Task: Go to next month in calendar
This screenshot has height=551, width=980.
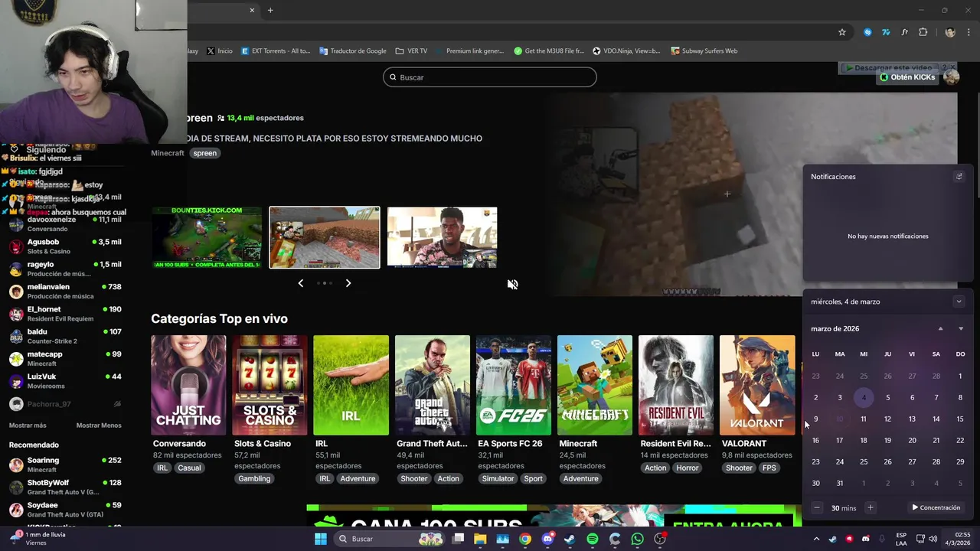Action: pos(961,329)
